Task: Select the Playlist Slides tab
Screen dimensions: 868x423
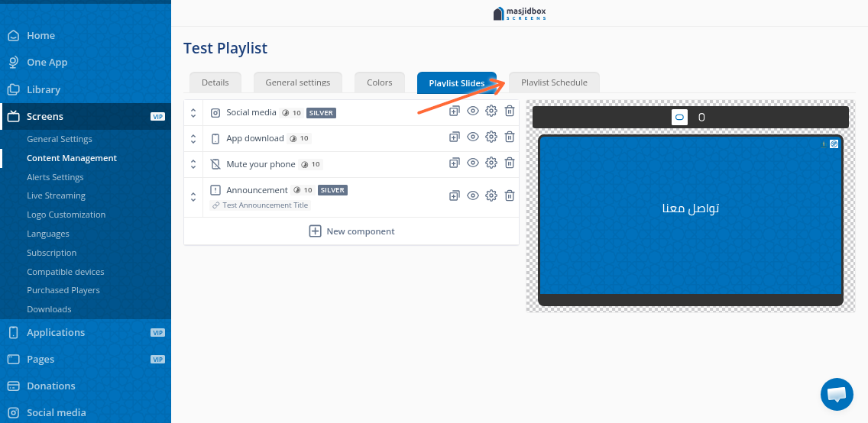Action: click(457, 83)
